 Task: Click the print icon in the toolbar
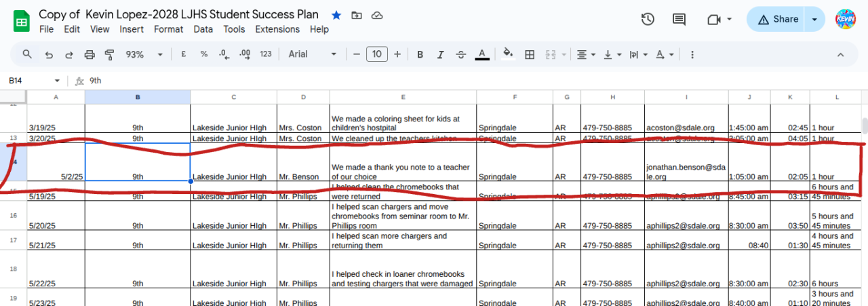[x=90, y=54]
